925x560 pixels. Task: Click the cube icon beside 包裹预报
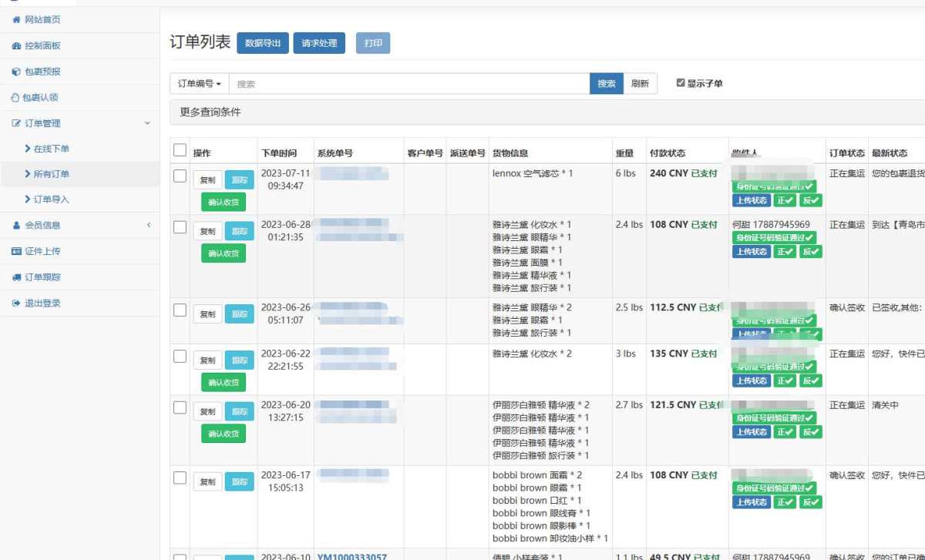(16, 72)
